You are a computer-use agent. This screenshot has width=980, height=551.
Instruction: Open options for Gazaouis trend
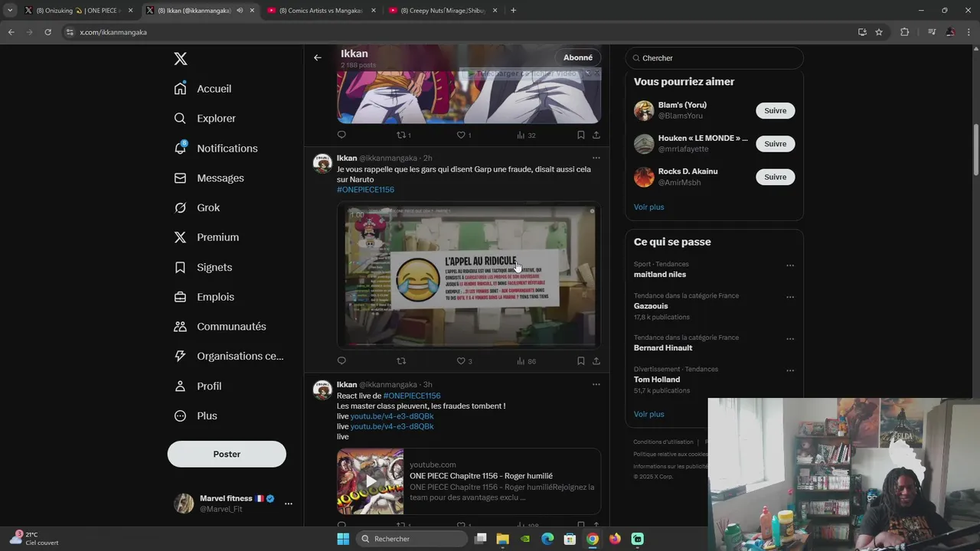point(790,297)
